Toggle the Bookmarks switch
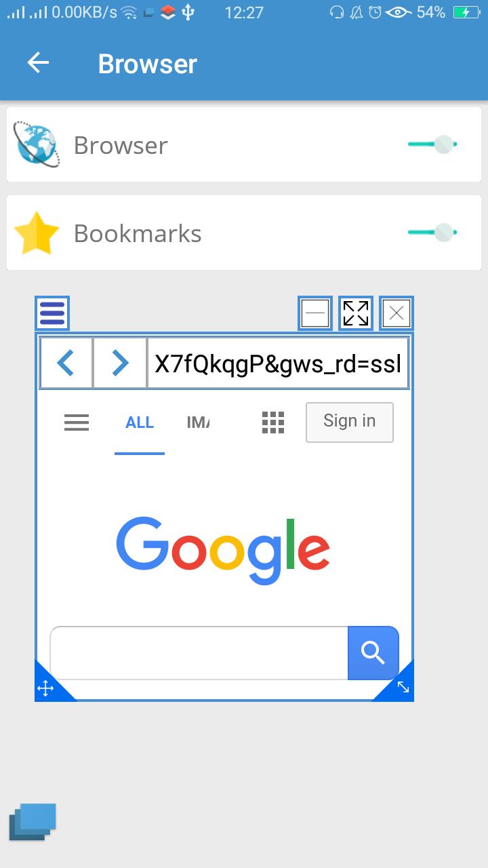Screen dimensions: 488x868 click(x=433, y=233)
